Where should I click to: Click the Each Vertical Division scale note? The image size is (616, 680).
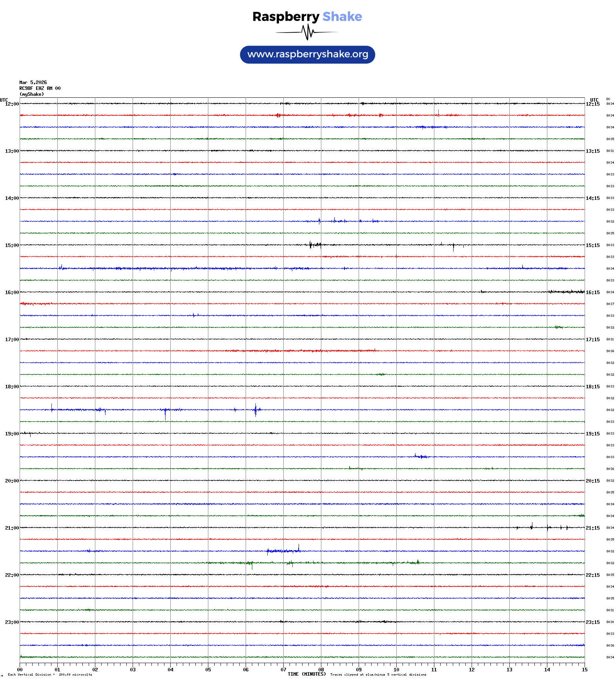pos(50,675)
